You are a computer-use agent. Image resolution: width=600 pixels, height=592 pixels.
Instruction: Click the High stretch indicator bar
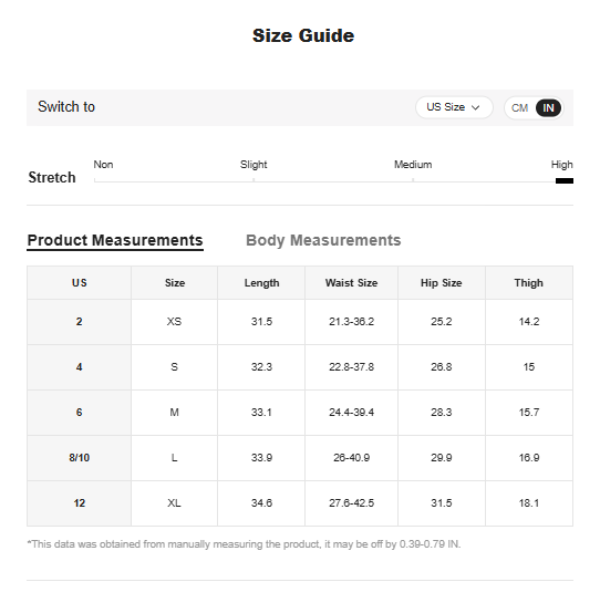564,181
